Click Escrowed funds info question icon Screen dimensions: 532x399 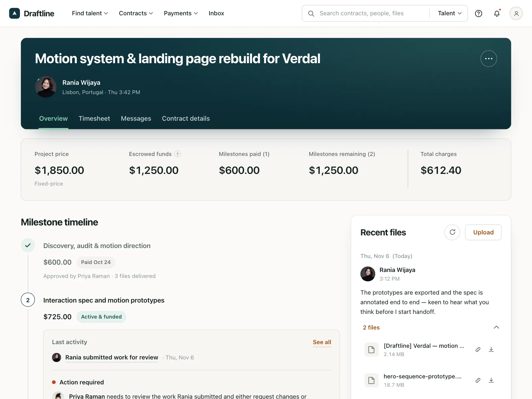pyautogui.click(x=178, y=154)
